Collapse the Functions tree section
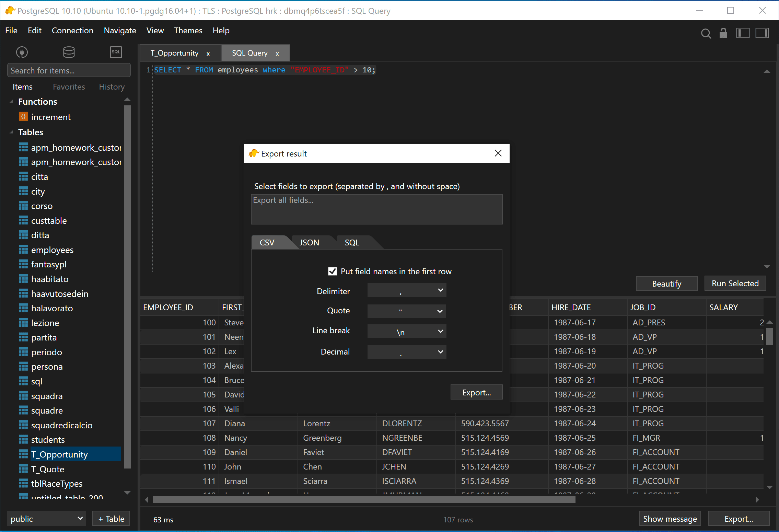The image size is (779, 532). [x=11, y=102]
